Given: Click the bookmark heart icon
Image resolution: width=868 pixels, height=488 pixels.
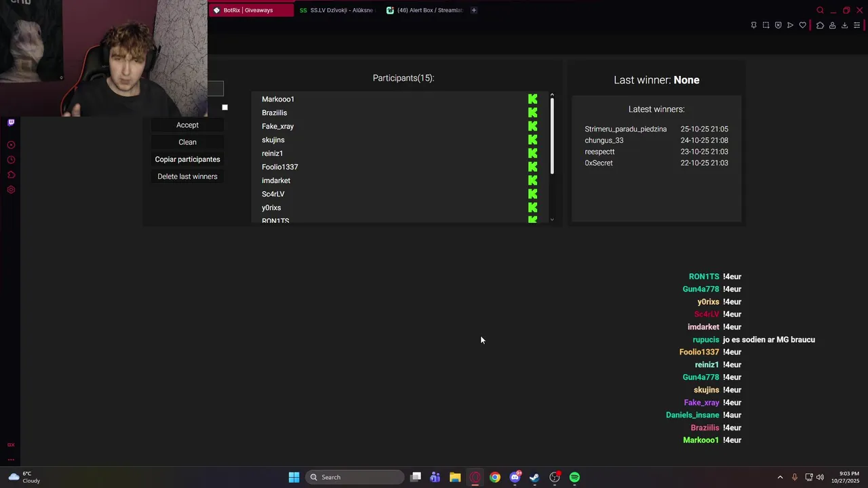Looking at the screenshot, I should click(803, 25).
